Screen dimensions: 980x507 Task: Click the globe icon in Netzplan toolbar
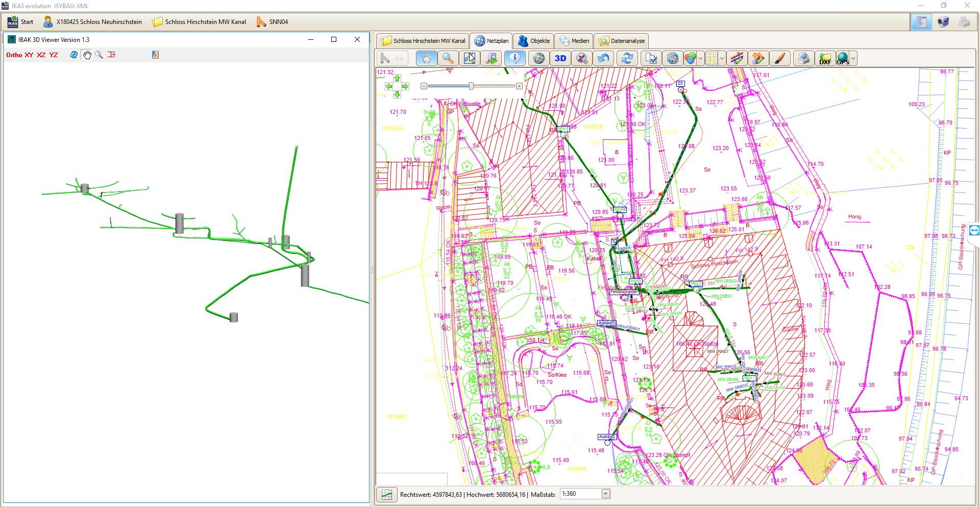pyautogui.click(x=538, y=58)
